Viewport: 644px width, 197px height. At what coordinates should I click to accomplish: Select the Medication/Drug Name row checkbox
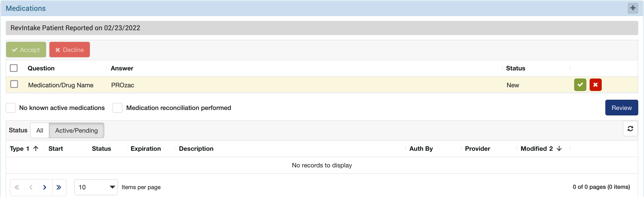pyautogui.click(x=14, y=84)
